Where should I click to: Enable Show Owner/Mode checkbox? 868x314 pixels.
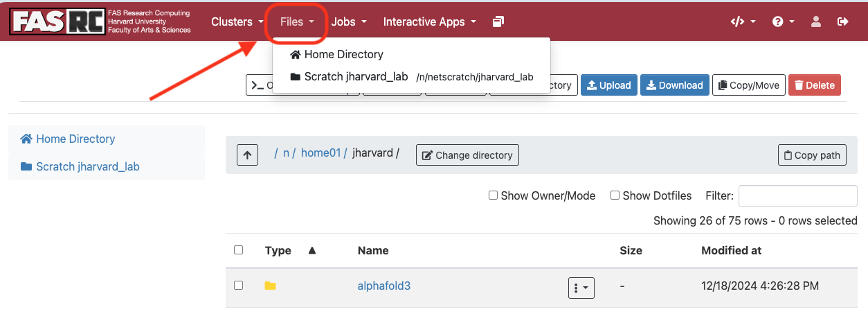(x=494, y=195)
